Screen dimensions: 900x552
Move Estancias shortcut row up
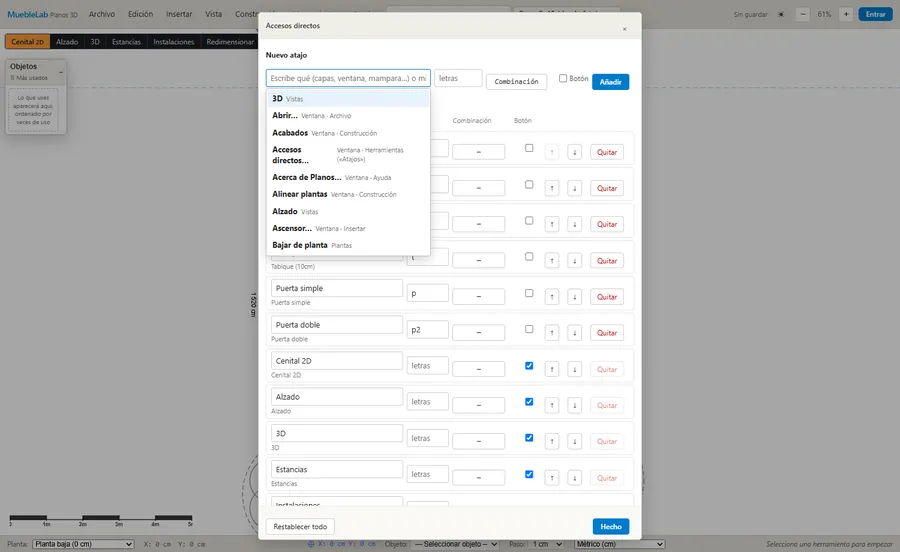[x=552, y=477]
